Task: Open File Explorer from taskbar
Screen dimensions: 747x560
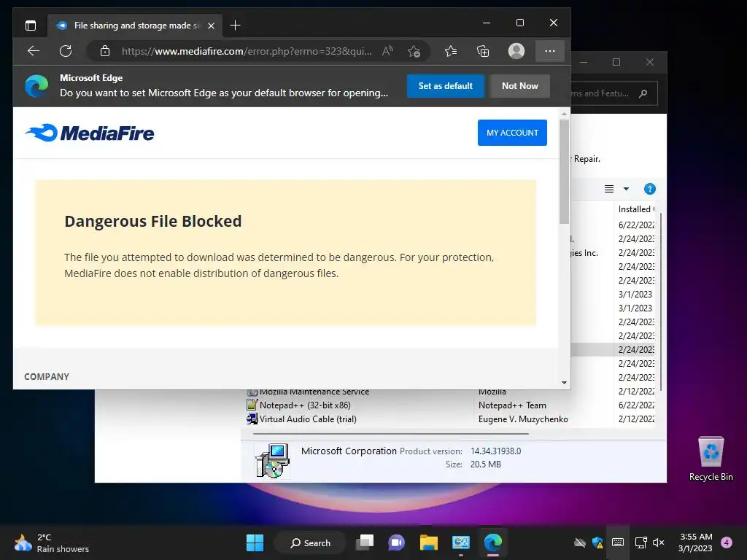Action: pos(429,542)
